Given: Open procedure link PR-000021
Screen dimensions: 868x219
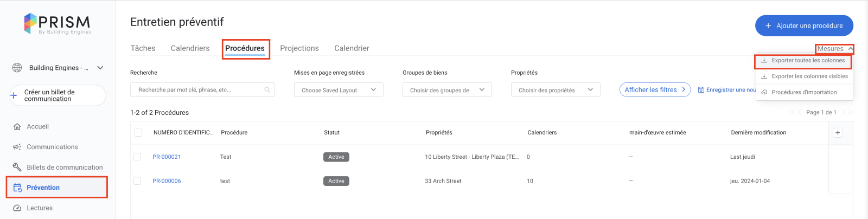Looking at the screenshot, I should (167, 157).
